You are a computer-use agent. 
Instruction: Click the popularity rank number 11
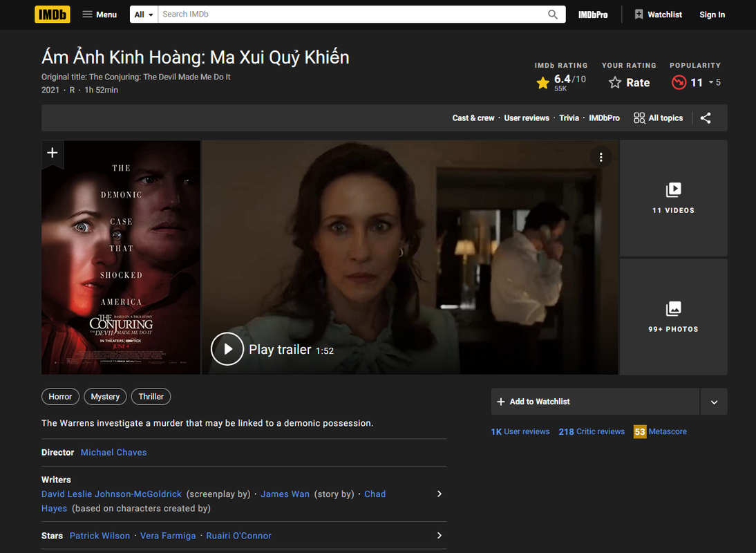coord(697,82)
